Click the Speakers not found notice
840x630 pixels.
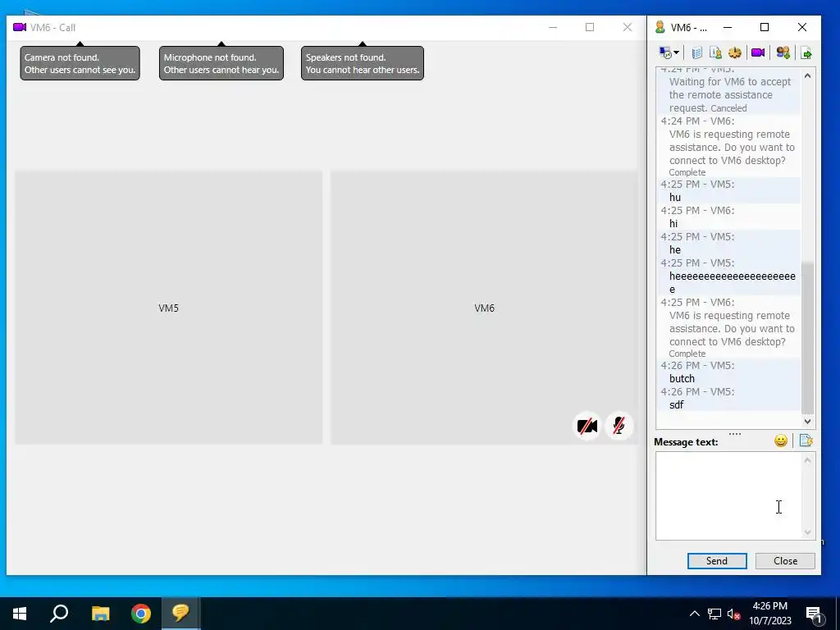[x=362, y=63]
